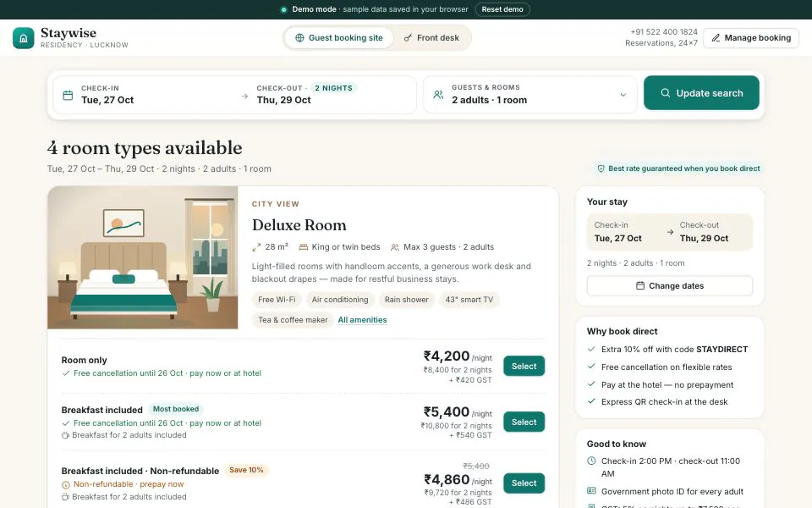Click the key icon beside Front desk
The height and width of the screenshot is (508, 812).
[x=408, y=38]
